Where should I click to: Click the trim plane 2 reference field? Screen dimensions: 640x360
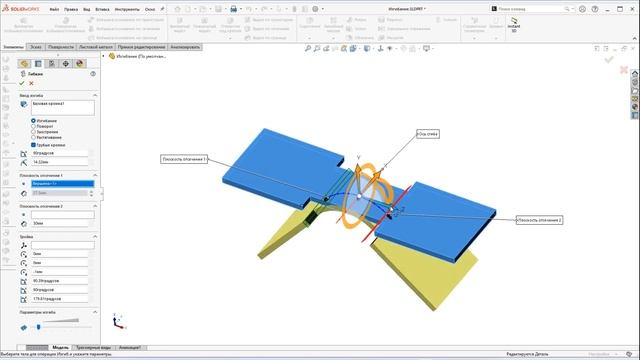pyautogui.click(x=63, y=215)
